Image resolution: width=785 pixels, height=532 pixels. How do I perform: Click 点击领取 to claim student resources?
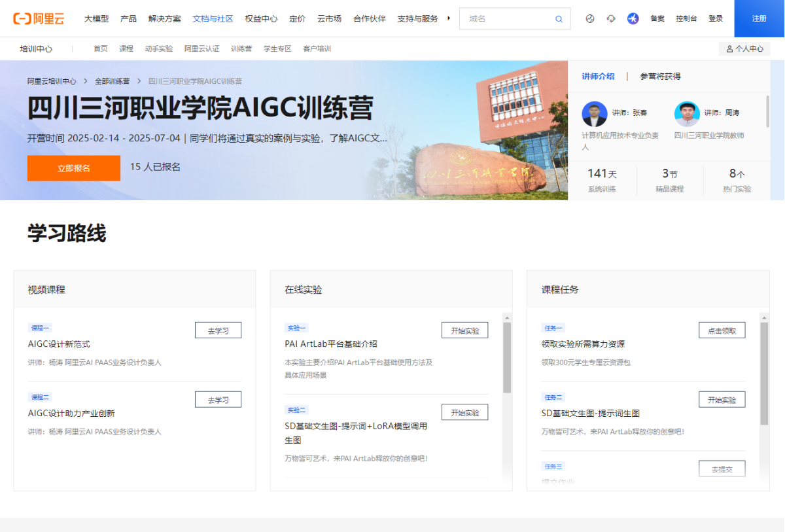point(722,330)
